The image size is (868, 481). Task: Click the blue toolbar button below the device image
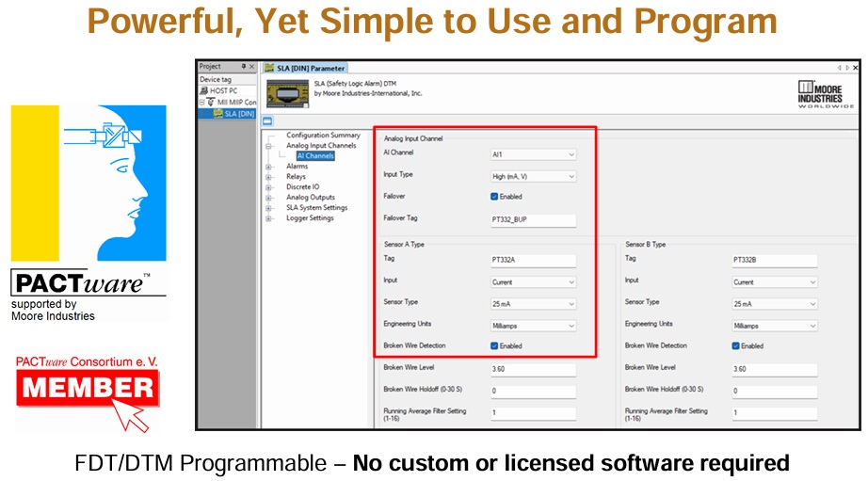tap(267, 121)
